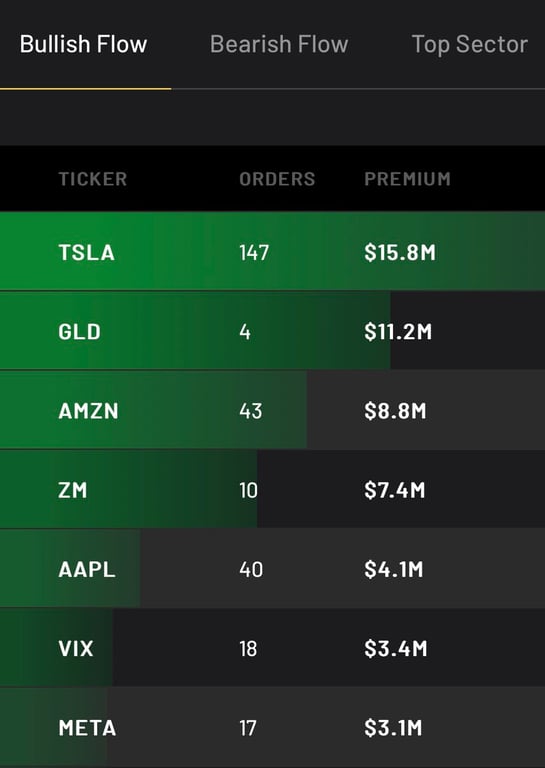Open the Top Sector tab

click(x=470, y=45)
